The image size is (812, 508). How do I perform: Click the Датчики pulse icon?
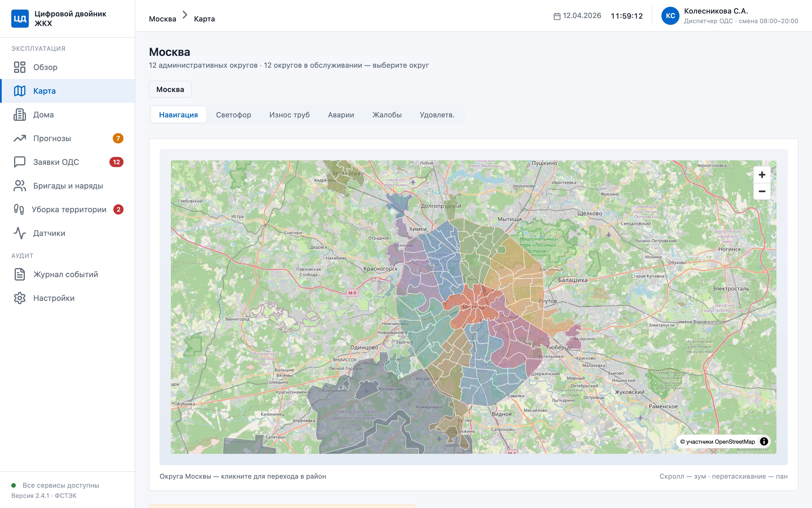point(20,233)
